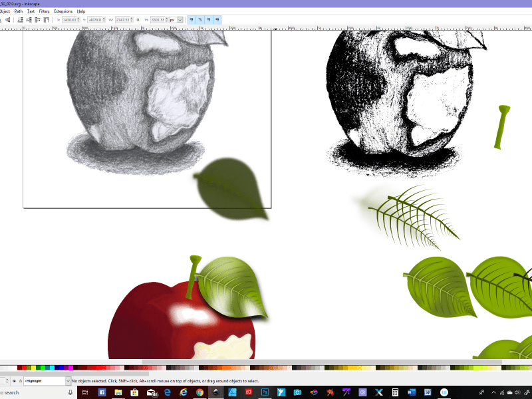Open Photoshop from the taskbar
This screenshot has height=399, width=532.
[265, 393]
